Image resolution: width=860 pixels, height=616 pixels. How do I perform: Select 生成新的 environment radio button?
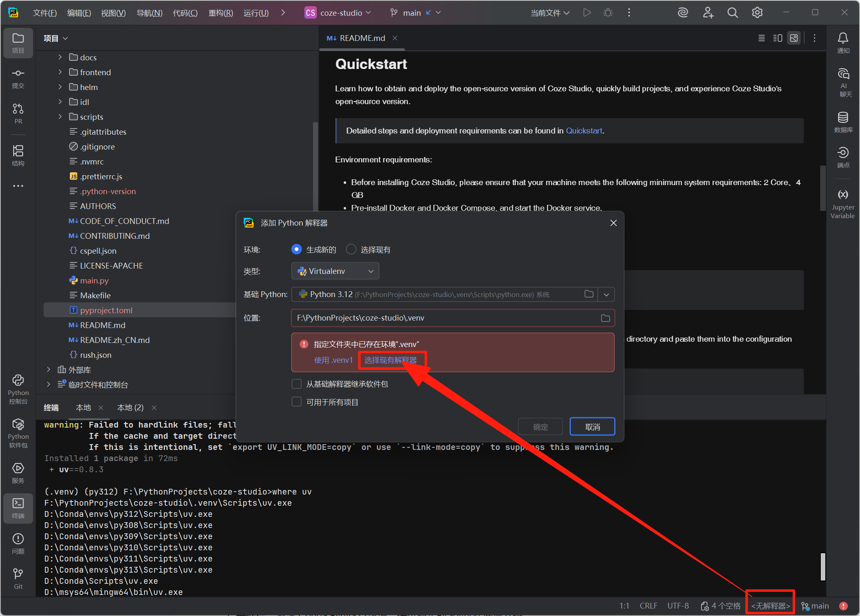pos(296,249)
